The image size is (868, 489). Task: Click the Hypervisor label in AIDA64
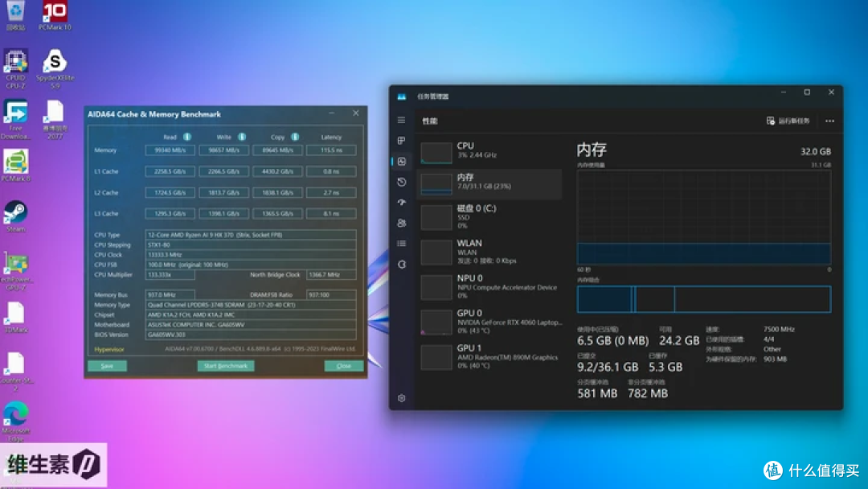109,349
